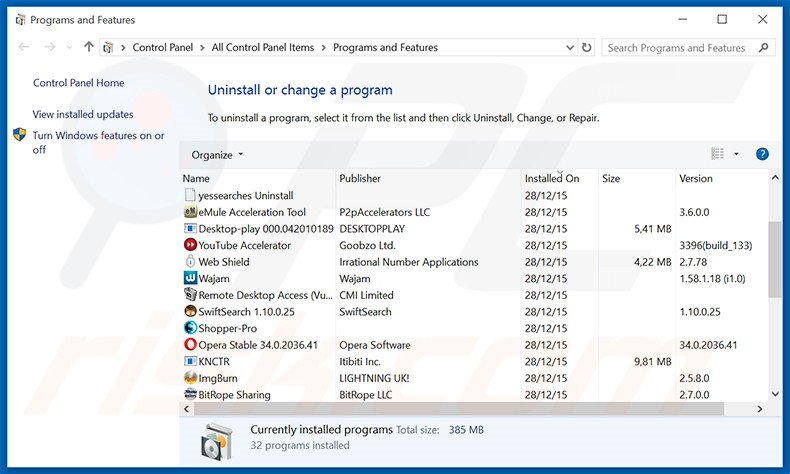790x474 pixels.
Task: Click the BitRope Sharing icon
Action: (190, 394)
